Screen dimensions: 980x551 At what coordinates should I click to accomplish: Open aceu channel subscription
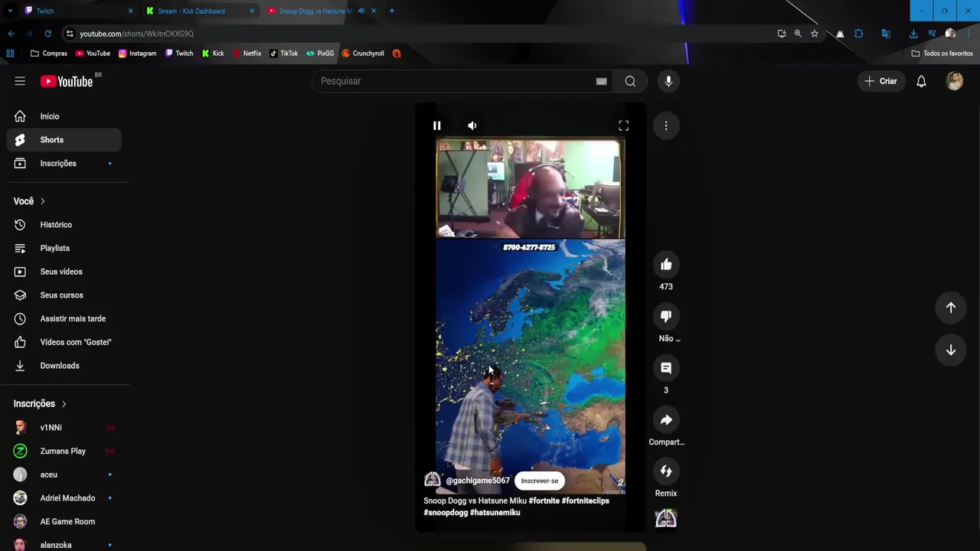(x=64, y=474)
